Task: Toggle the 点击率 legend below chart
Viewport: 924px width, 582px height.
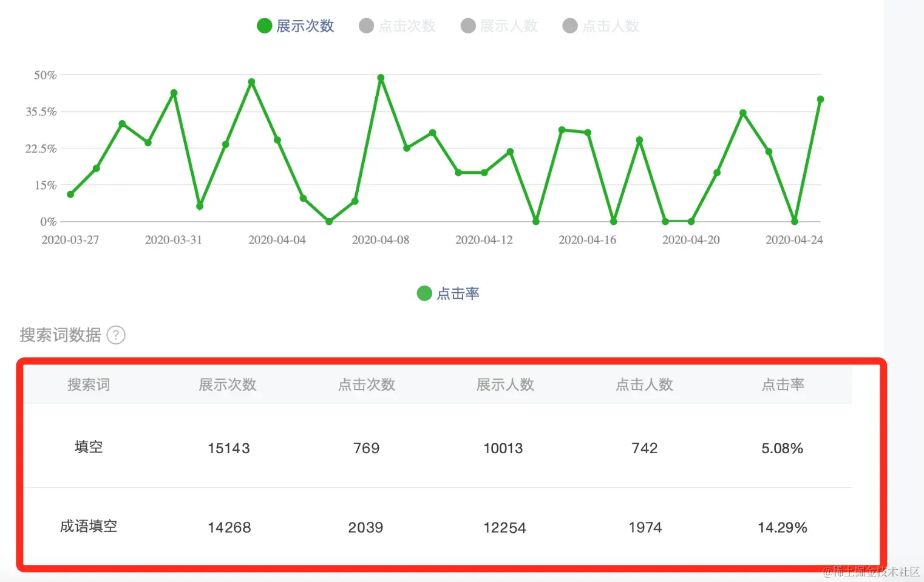Action: [x=448, y=293]
